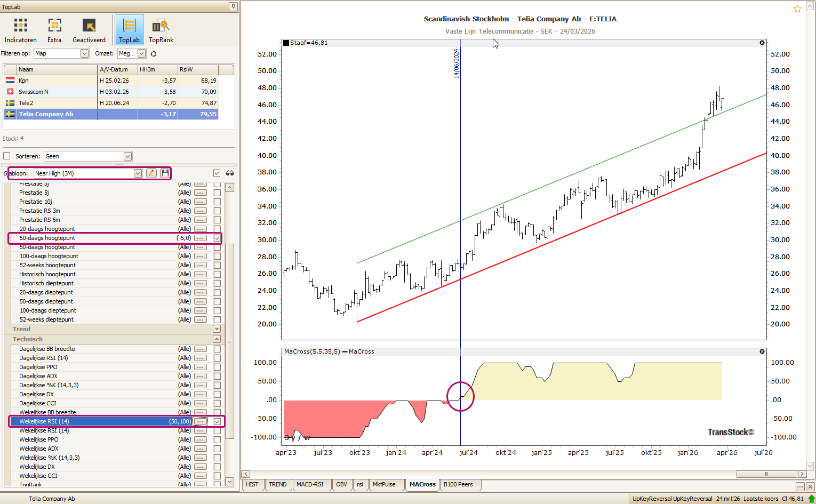816x504 pixels.
Task: Click the binoculars search icon
Action: tap(230, 173)
